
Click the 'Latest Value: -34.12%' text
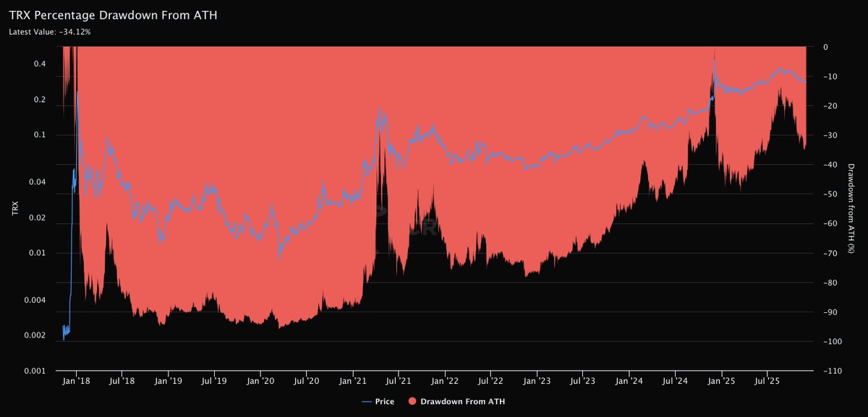[x=49, y=31]
